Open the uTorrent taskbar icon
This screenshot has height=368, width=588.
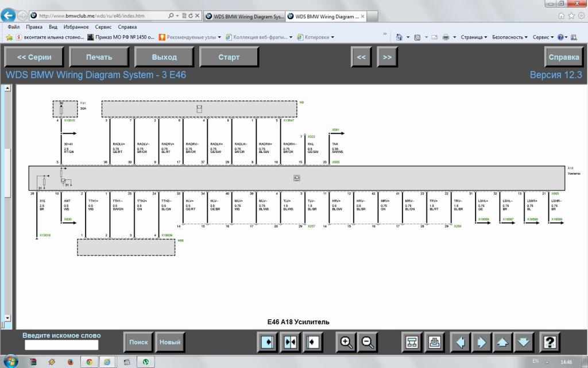coord(145,362)
